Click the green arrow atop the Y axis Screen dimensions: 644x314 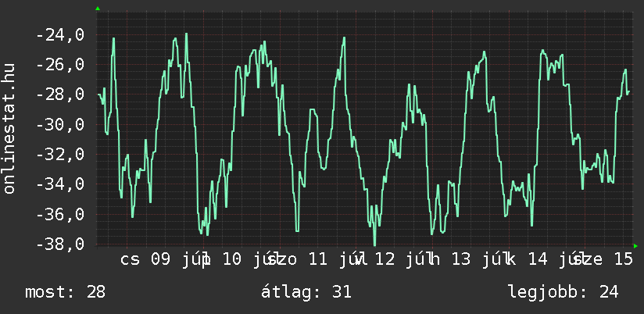98,9
